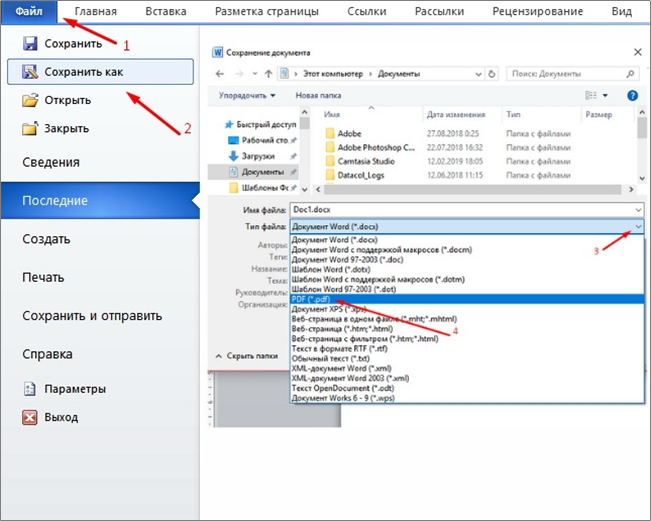651x521 pixels.
Task: Select Быстрый доступ in navigation pane
Action: pyautogui.click(x=261, y=124)
